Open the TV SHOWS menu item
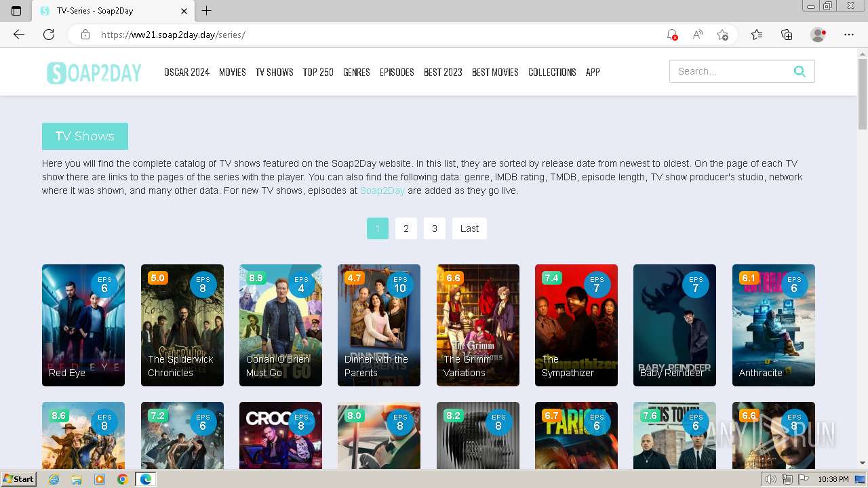This screenshot has height=488, width=868. click(274, 72)
